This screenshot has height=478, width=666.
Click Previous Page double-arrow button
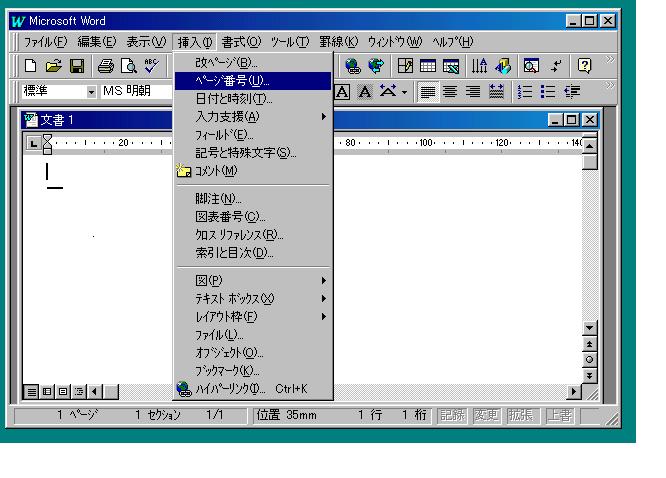pyautogui.click(x=589, y=344)
